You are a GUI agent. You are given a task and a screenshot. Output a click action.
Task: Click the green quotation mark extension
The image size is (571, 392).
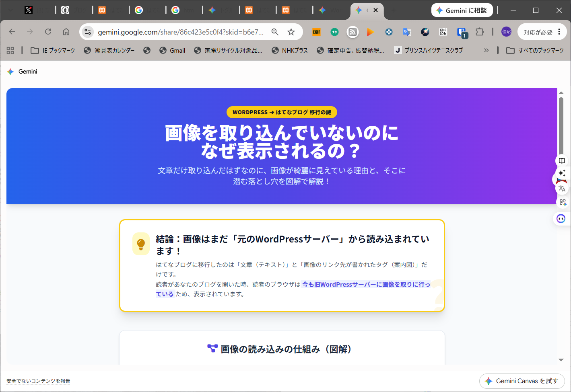[x=334, y=32]
